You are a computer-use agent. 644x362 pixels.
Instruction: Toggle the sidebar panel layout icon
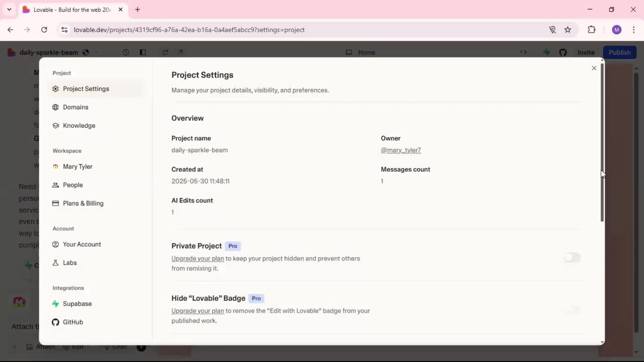click(143, 52)
